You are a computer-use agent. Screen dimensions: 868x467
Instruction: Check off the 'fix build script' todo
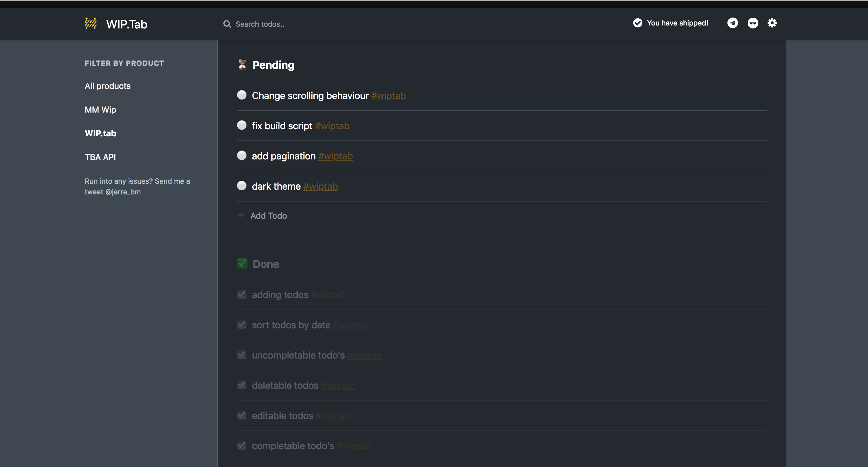click(x=242, y=125)
